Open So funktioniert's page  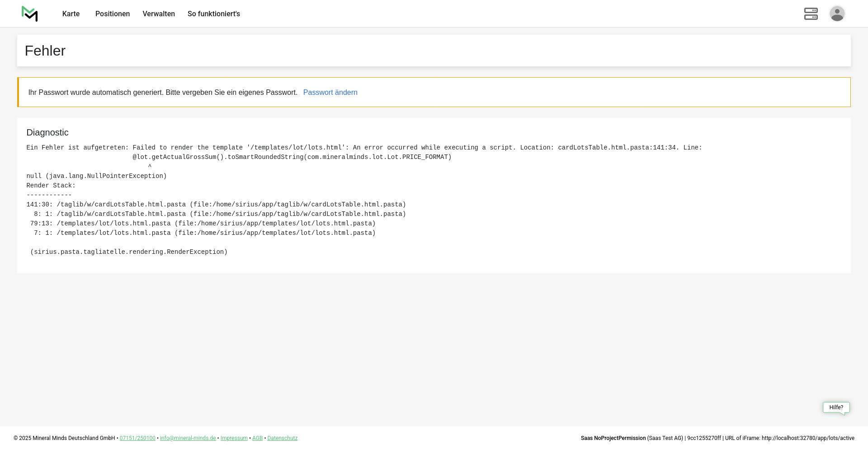[x=214, y=14]
